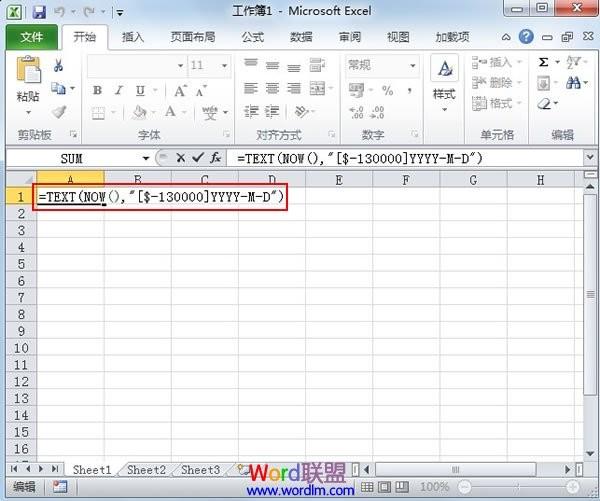
Task: Apply Comma Style
Action: [x=410, y=91]
